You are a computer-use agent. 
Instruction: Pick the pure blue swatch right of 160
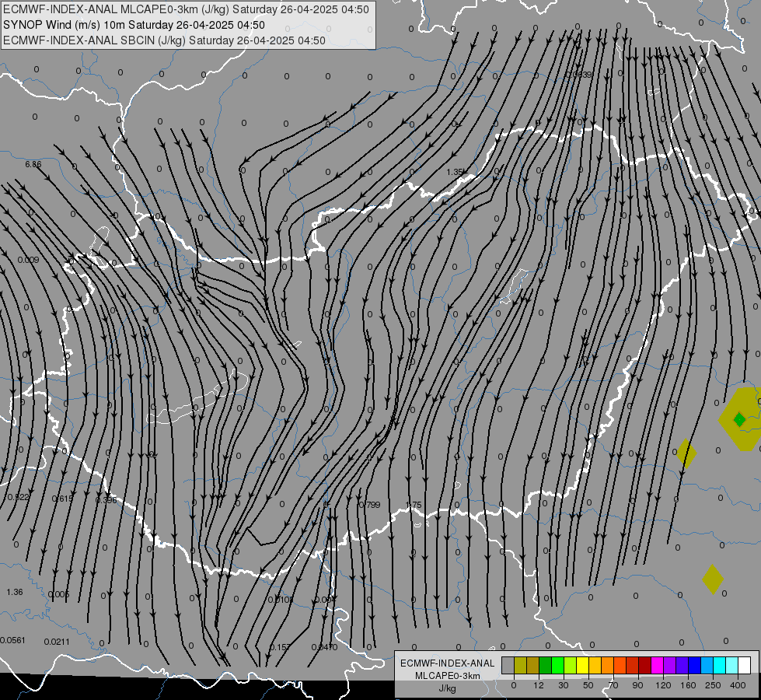[x=694, y=665]
